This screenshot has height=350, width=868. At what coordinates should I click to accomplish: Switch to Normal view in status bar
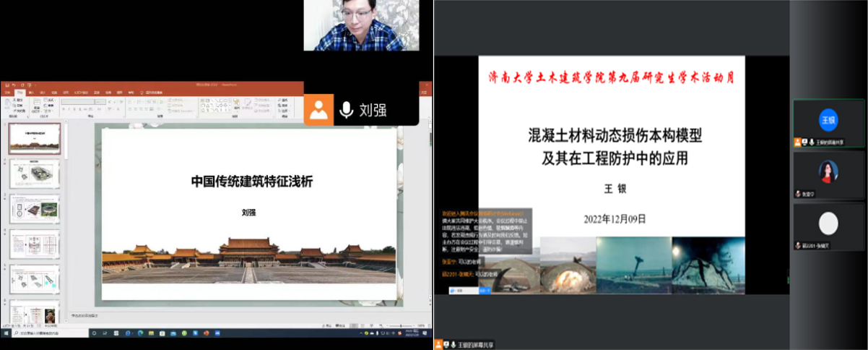(353, 325)
